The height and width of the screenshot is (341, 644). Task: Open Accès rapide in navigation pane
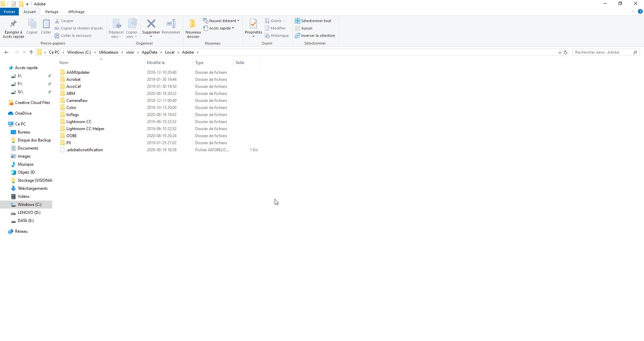point(26,68)
